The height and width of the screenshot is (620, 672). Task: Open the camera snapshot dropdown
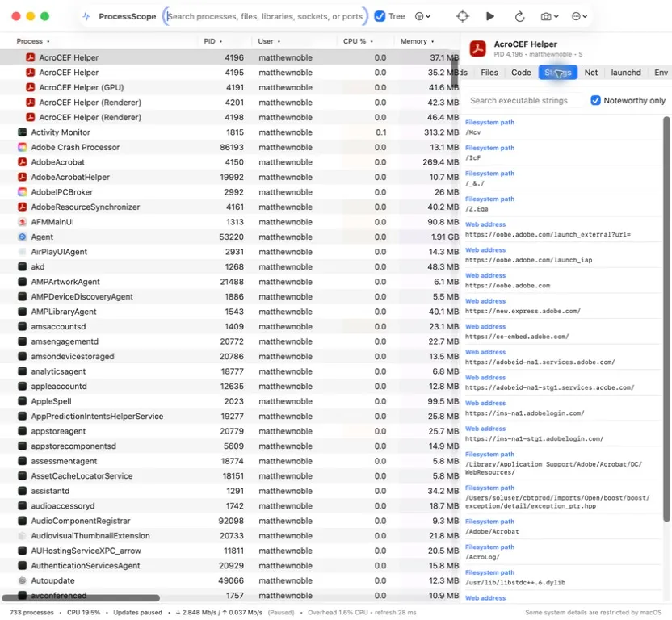549,16
